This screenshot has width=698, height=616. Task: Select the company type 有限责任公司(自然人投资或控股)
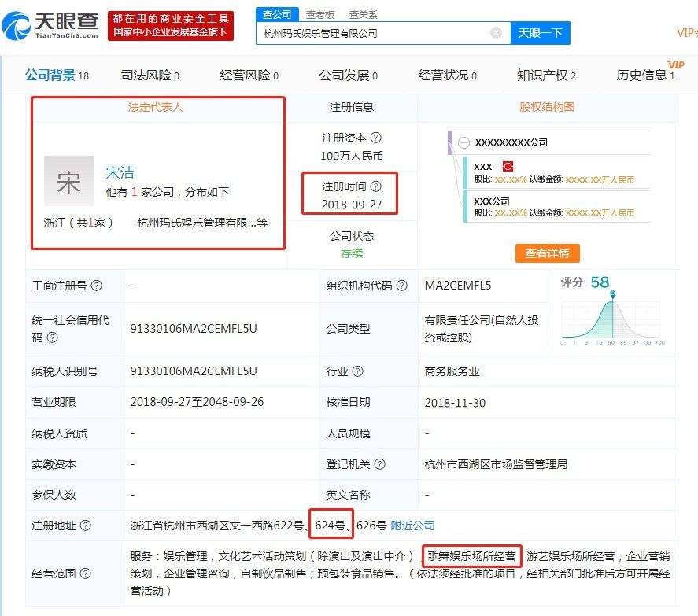coord(482,329)
